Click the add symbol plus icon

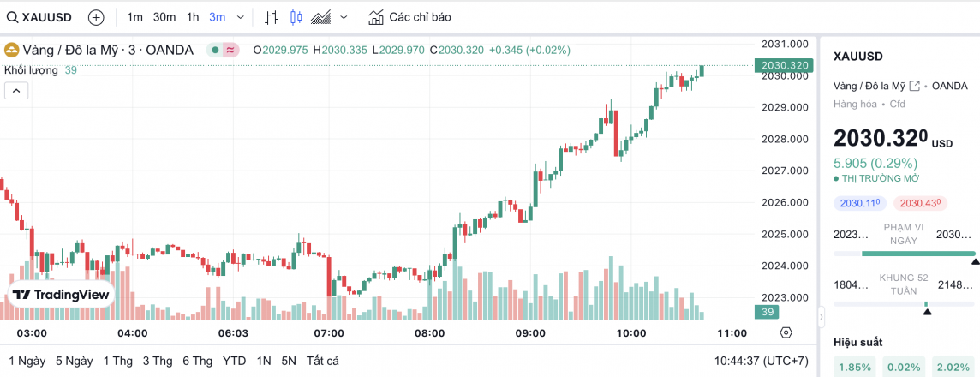tap(96, 17)
